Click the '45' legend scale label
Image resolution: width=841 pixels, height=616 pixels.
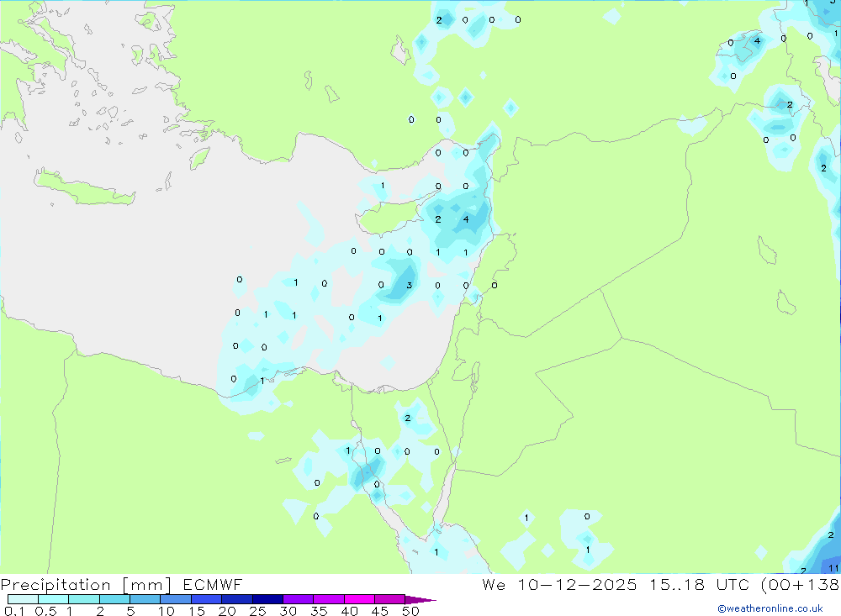(x=380, y=611)
